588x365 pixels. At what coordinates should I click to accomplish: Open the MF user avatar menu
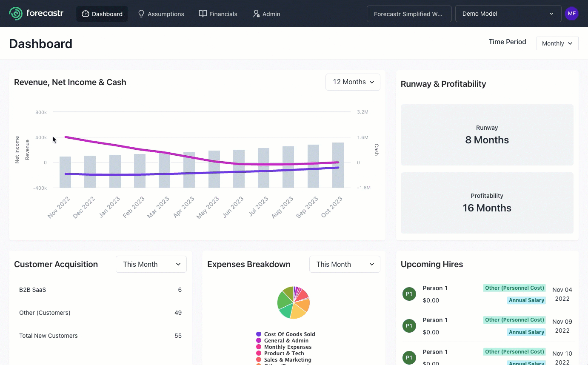(x=571, y=14)
